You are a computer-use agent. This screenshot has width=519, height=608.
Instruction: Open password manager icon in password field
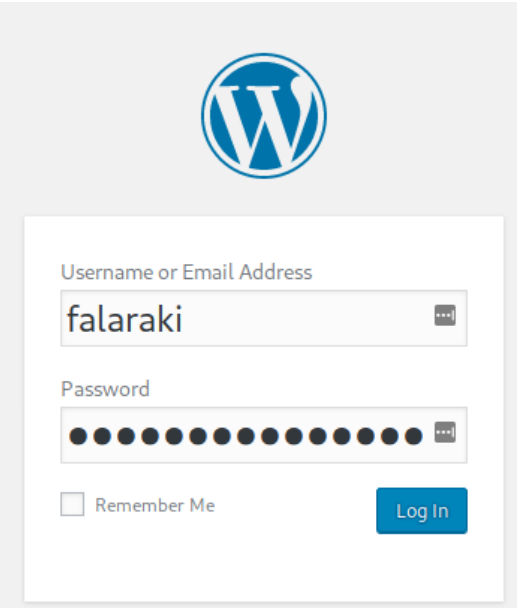pyautogui.click(x=445, y=432)
